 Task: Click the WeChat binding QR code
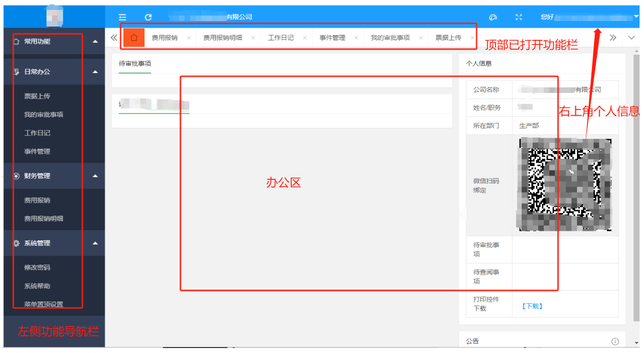pos(565,184)
